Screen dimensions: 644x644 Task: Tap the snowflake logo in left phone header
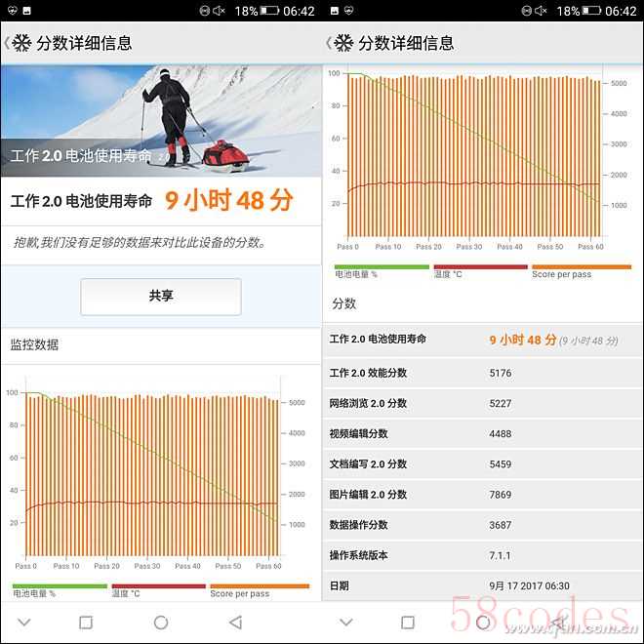(x=21, y=43)
